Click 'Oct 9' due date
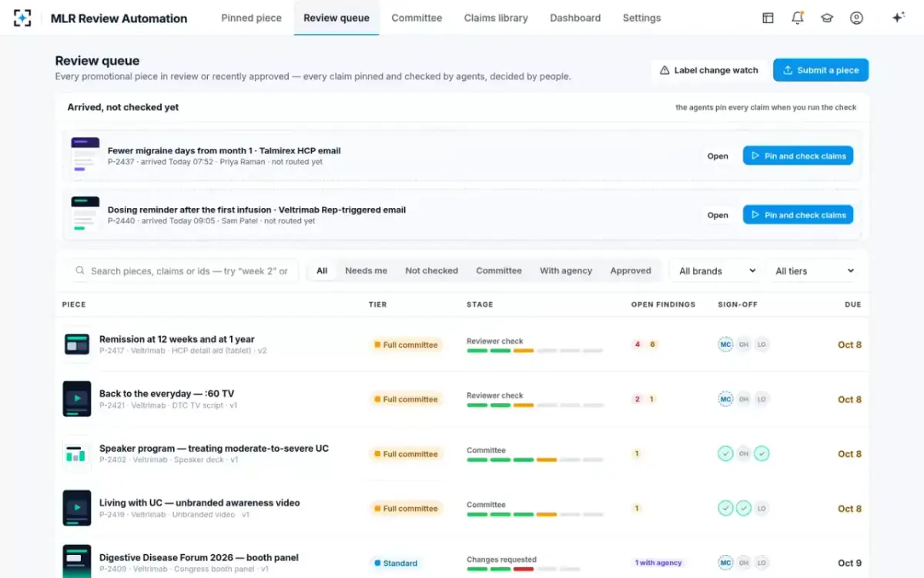924x578 pixels. point(849,563)
